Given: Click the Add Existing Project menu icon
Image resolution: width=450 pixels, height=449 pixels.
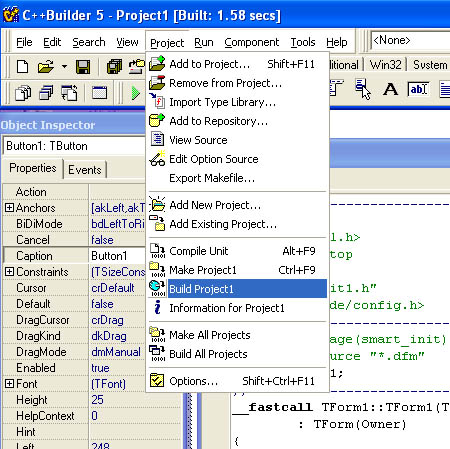Looking at the screenshot, I should tap(157, 223).
